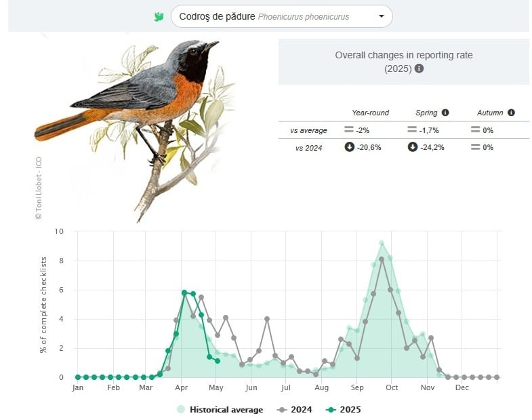Click the '-1,7%' spring average value
The image size is (532, 420).
429,130
